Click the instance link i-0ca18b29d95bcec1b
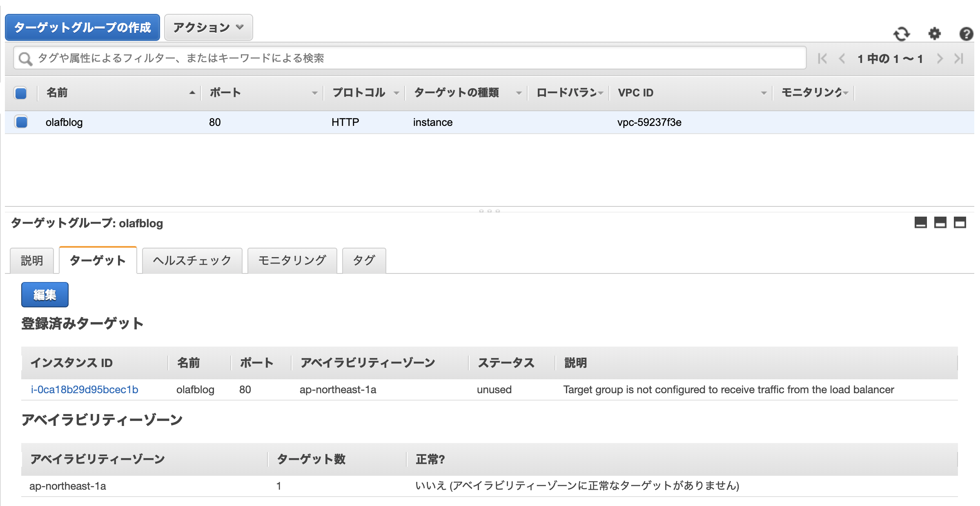 tap(85, 390)
